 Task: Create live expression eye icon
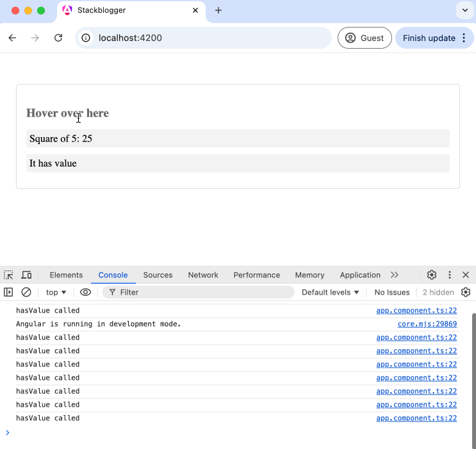[x=85, y=292]
